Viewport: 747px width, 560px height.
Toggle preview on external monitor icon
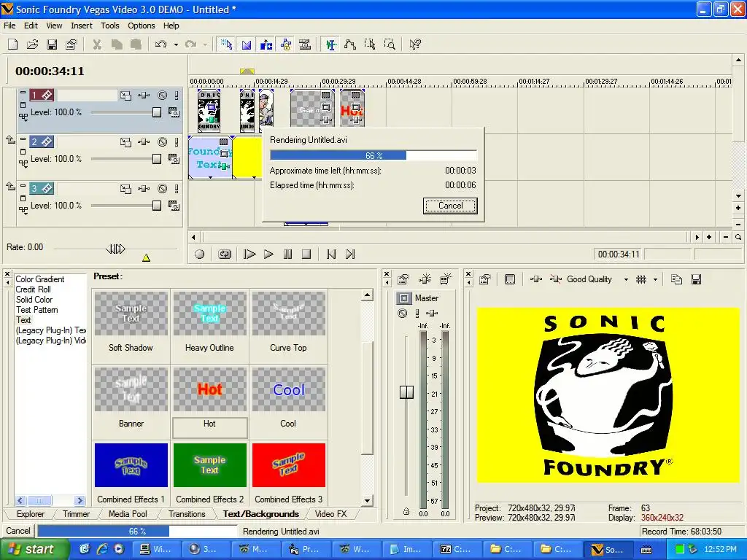510,279
